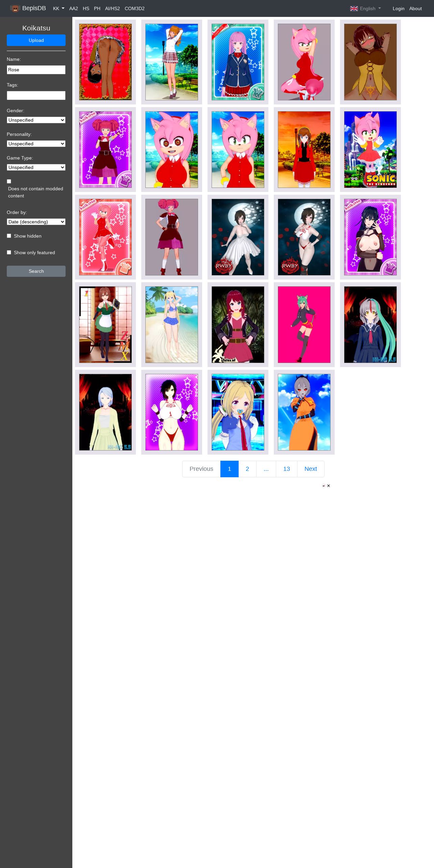Click the ellipsis pagination item
The image size is (434, 868).
(x=266, y=469)
